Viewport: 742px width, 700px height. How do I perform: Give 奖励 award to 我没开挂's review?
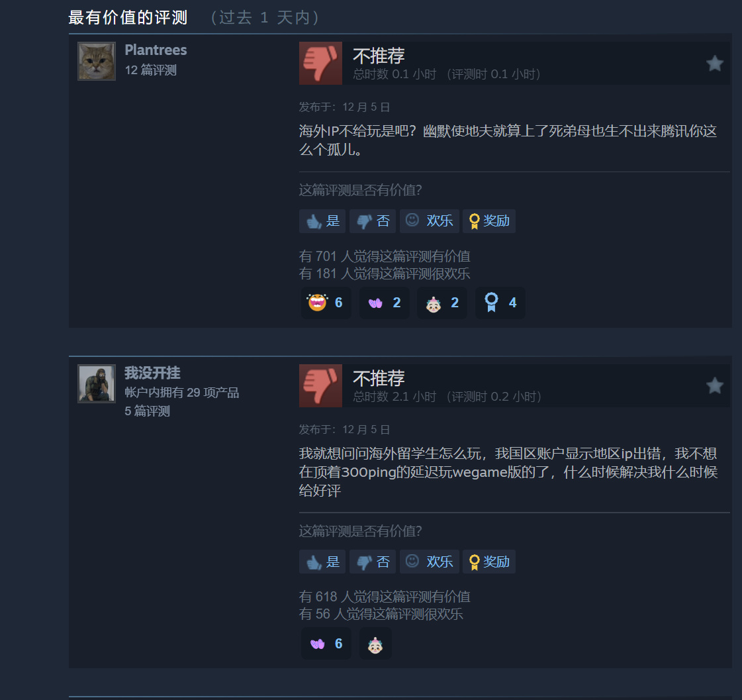point(489,562)
